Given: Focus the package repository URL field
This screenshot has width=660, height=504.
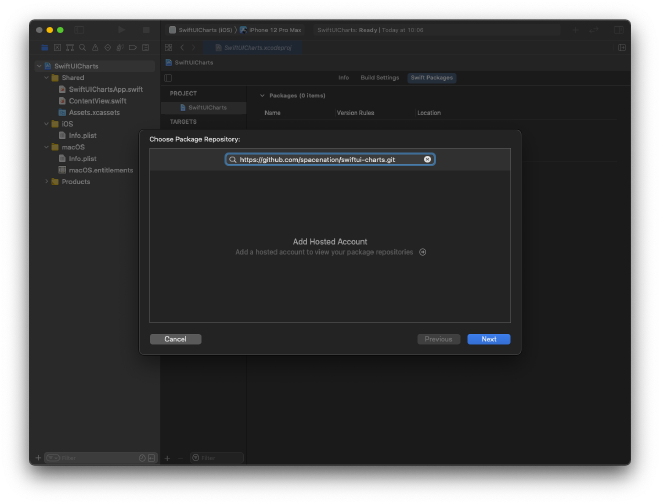Looking at the screenshot, I should pos(329,159).
